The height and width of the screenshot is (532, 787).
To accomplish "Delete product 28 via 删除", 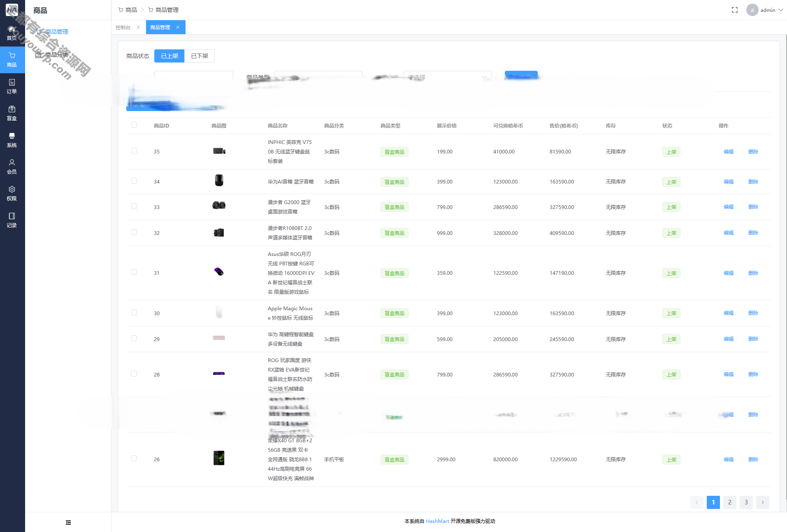I will 753,374.
